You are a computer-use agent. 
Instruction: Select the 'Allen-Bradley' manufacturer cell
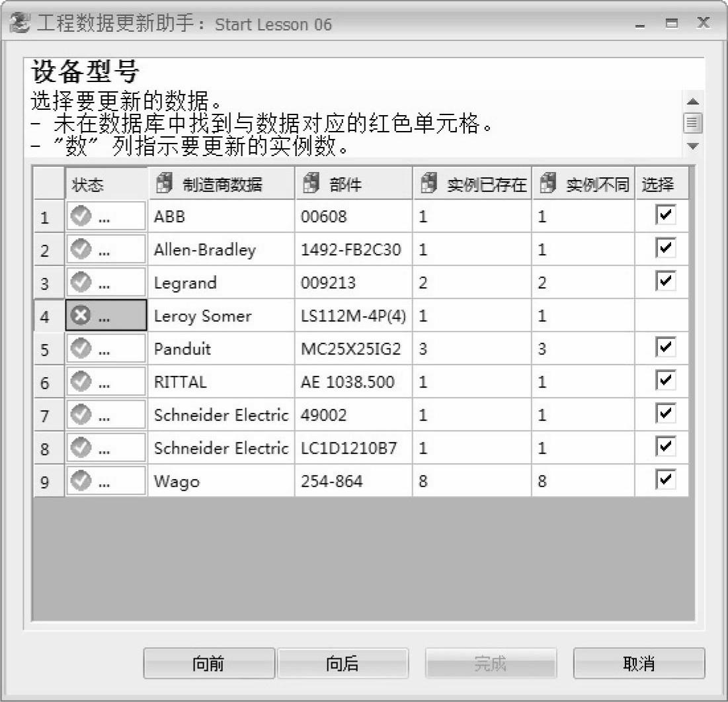click(222, 249)
